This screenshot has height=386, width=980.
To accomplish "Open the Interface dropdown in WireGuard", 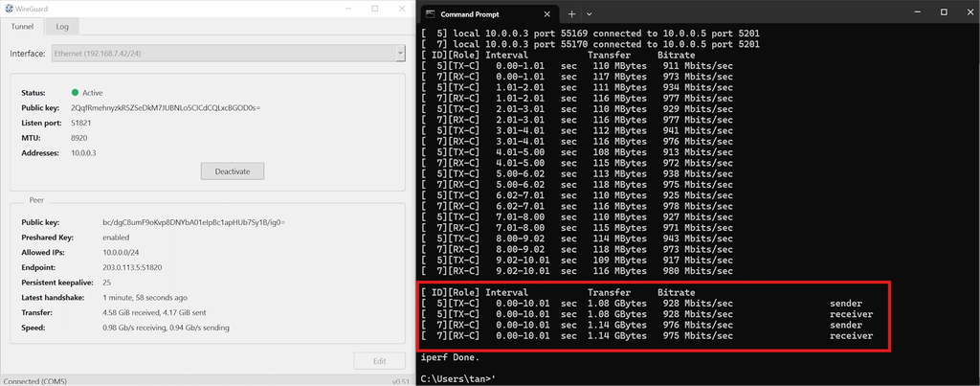I will [x=230, y=54].
